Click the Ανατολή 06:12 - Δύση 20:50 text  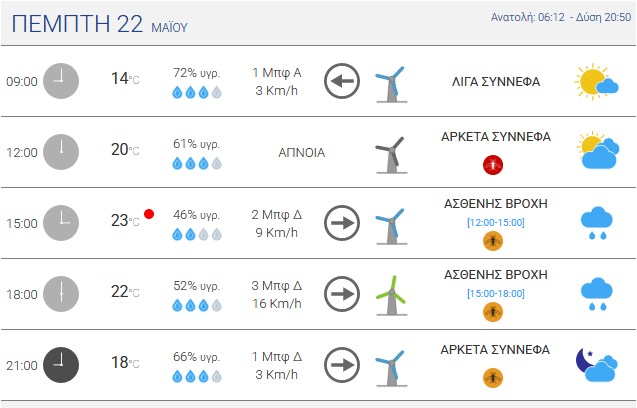pyautogui.click(x=561, y=17)
